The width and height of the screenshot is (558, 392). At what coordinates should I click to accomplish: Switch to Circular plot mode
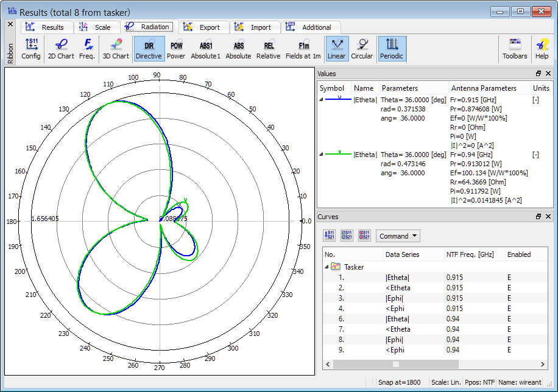click(x=362, y=49)
